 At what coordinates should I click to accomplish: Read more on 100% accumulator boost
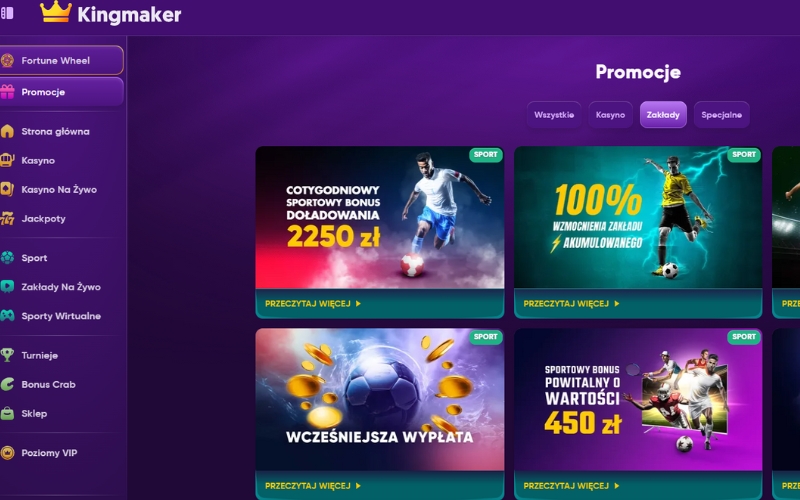point(571,304)
